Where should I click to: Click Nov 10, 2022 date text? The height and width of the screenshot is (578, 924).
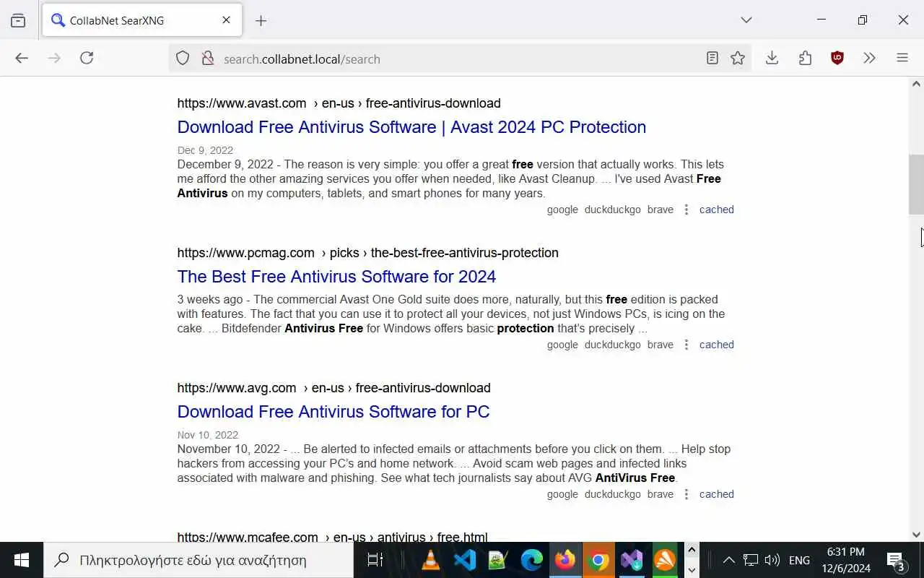[208, 435]
